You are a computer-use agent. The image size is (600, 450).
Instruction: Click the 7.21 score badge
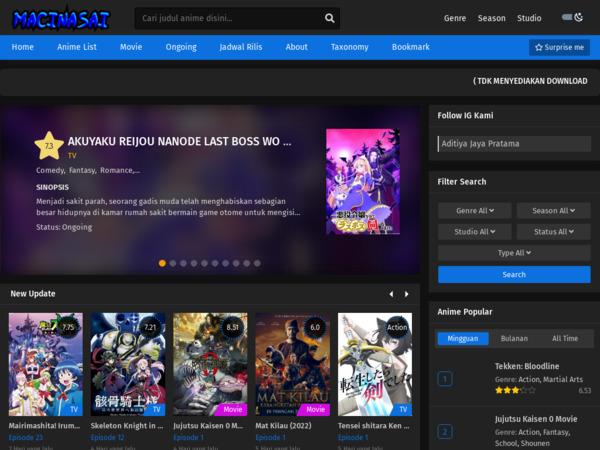[x=150, y=328]
